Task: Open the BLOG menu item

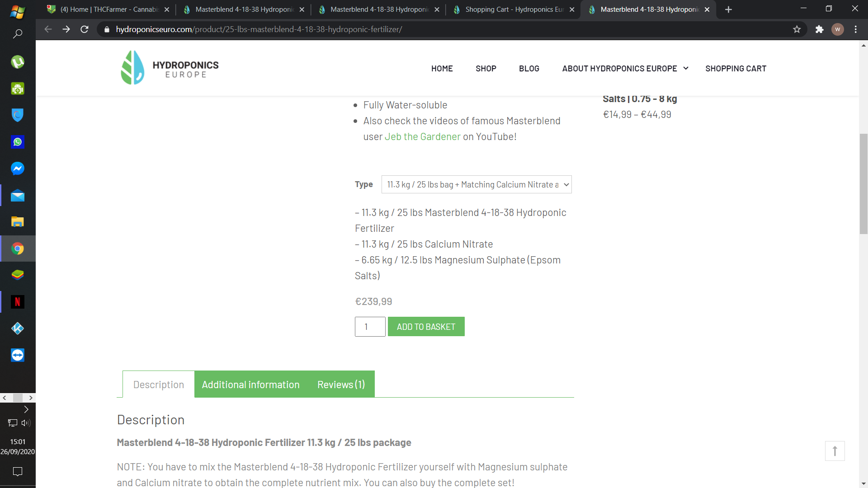Action: coord(529,69)
